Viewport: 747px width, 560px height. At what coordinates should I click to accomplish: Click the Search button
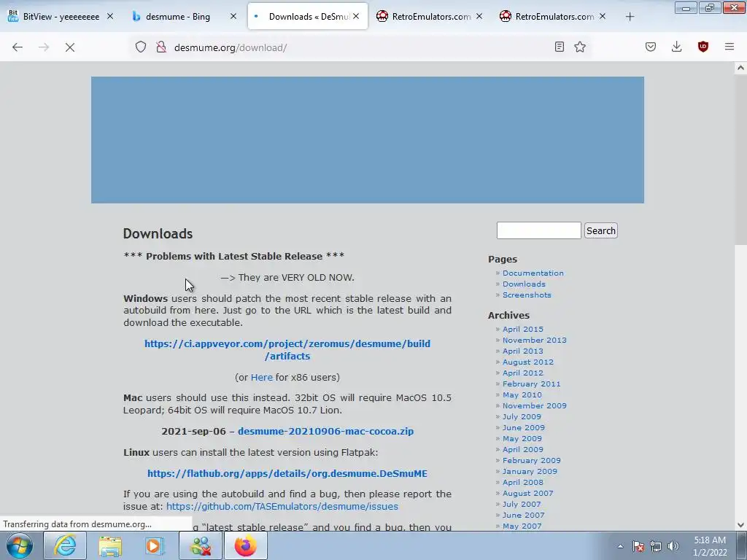coord(601,230)
